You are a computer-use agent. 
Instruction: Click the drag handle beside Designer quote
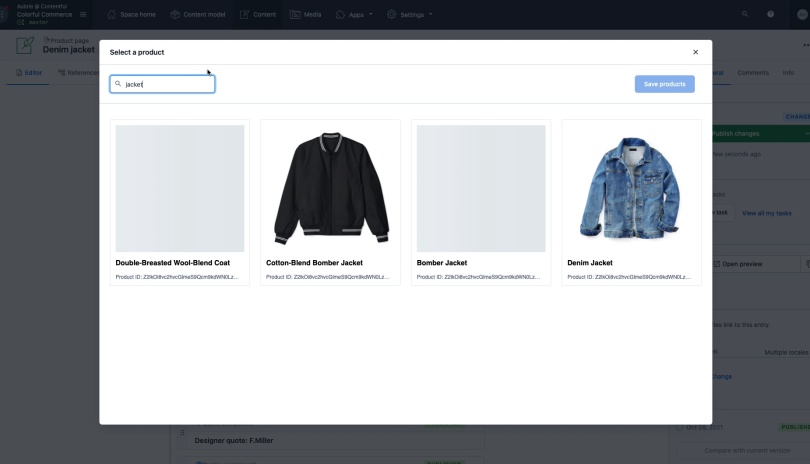coord(182,432)
